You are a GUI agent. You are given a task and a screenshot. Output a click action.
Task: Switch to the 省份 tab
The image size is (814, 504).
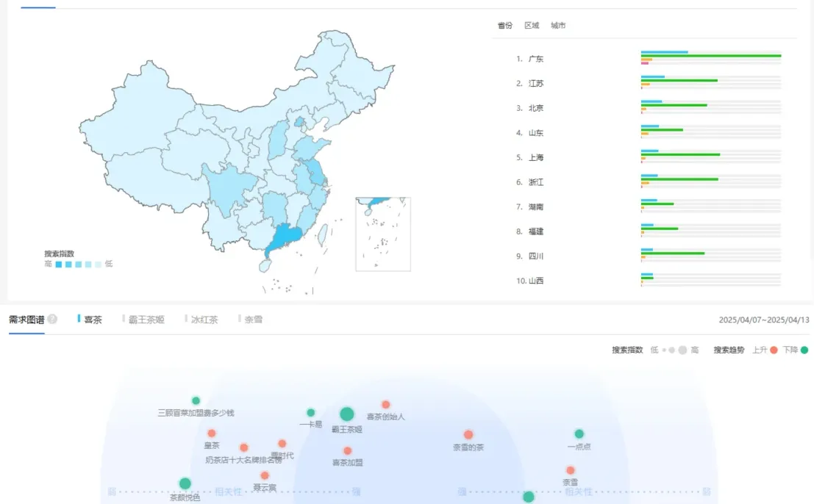pyautogui.click(x=504, y=26)
